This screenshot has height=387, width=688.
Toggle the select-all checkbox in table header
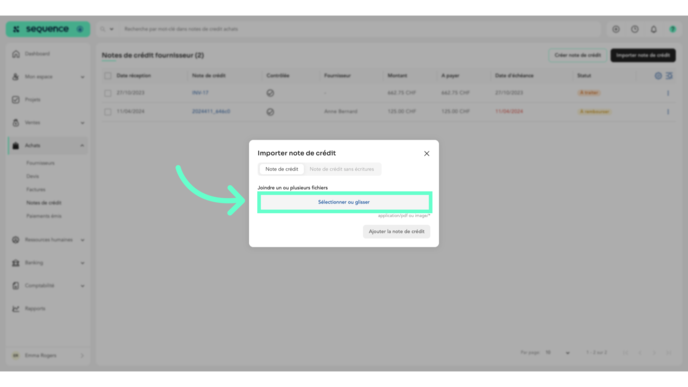coord(108,76)
